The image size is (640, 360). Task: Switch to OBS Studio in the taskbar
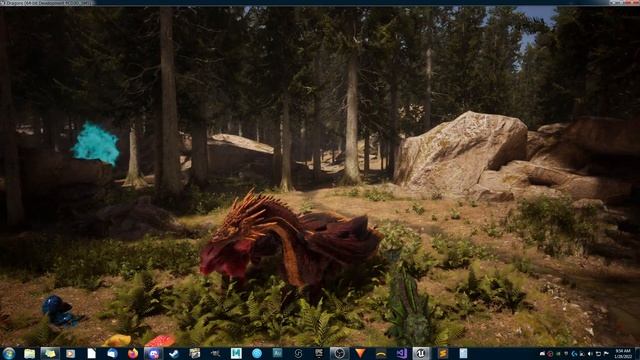pyautogui.click(x=339, y=353)
